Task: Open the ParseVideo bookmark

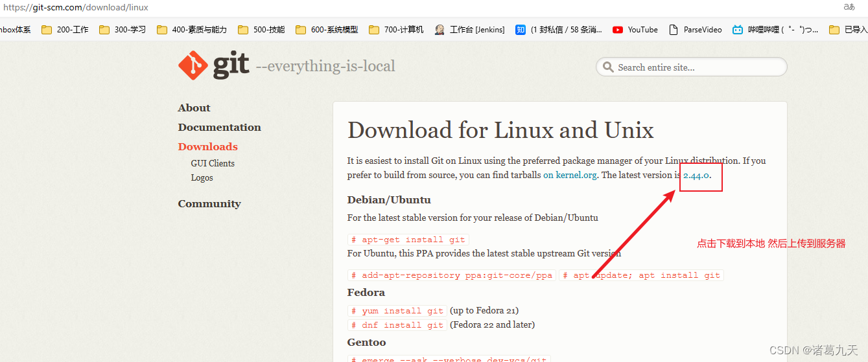Action: [x=695, y=29]
